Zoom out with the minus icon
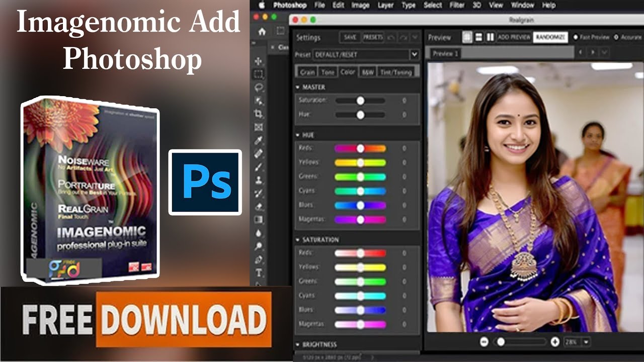644x362 pixels. [484, 342]
